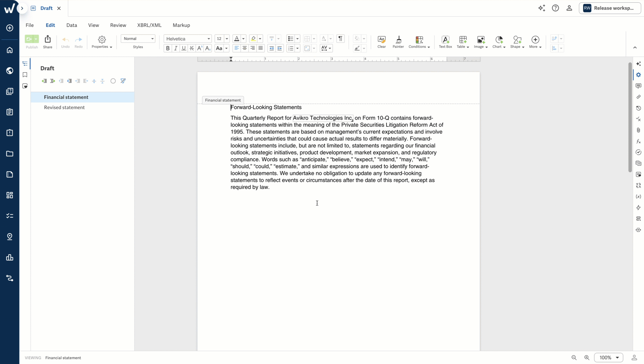Screen dimensions: 644x364
Task: Open the Formulas (fx) panel
Action: click(x=639, y=141)
